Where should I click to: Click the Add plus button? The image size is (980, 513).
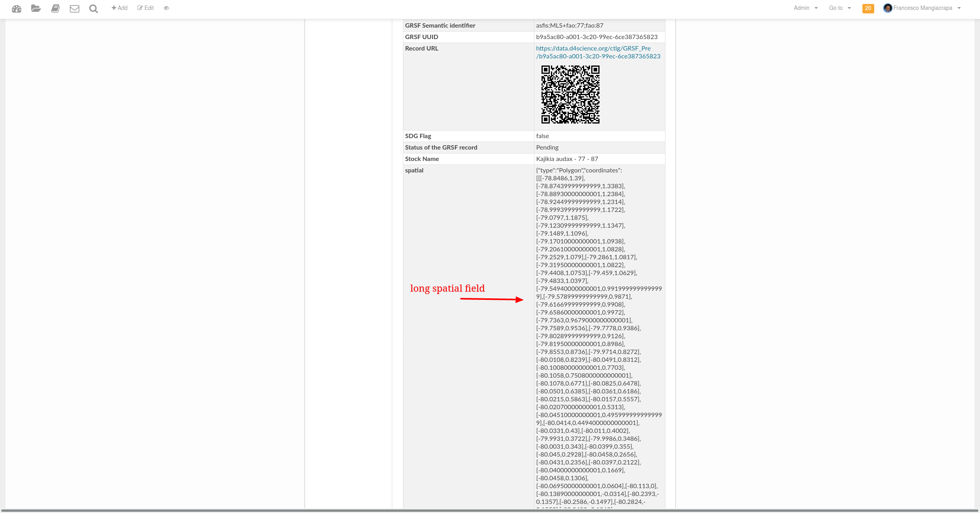[x=120, y=8]
